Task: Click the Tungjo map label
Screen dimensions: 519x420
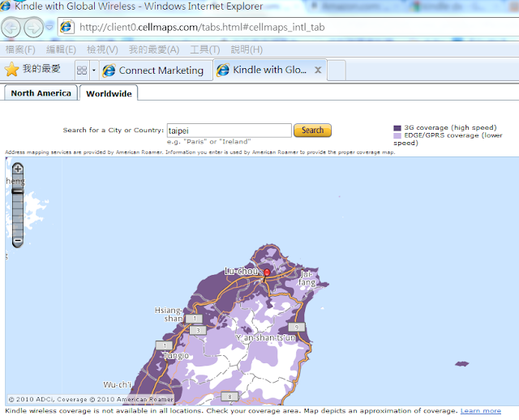Action: (x=176, y=355)
